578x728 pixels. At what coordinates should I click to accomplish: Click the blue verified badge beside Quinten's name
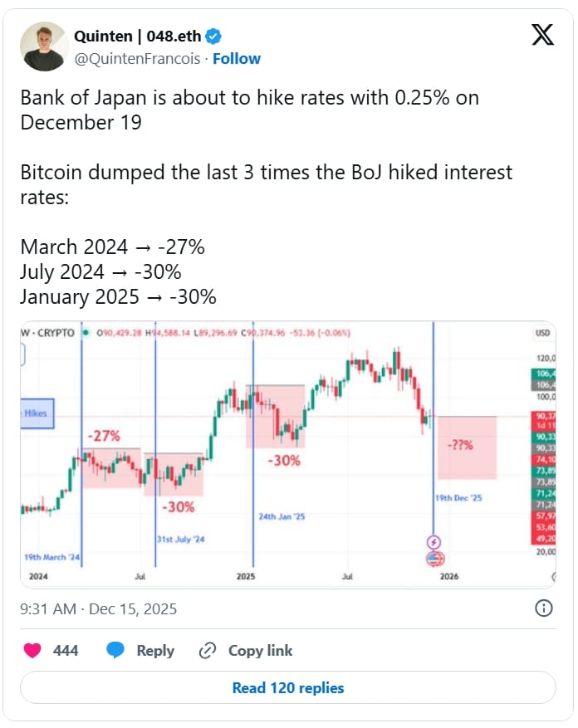tap(215, 36)
